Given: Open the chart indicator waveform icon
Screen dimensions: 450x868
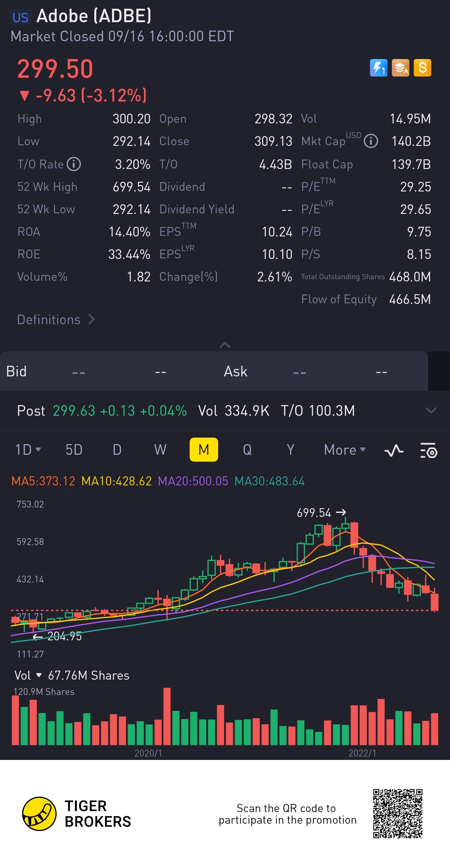Looking at the screenshot, I should [394, 450].
